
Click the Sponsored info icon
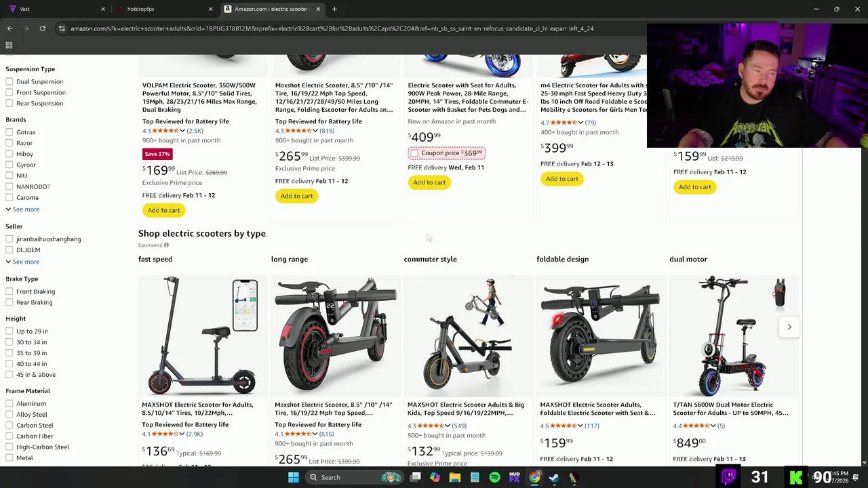[x=166, y=245]
